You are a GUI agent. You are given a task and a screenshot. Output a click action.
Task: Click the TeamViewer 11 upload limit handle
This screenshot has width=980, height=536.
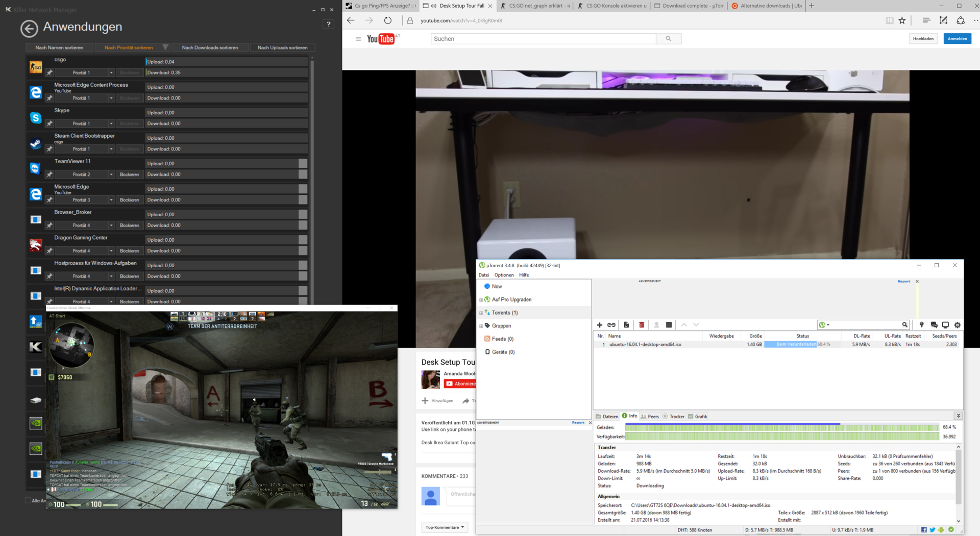[x=303, y=163]
